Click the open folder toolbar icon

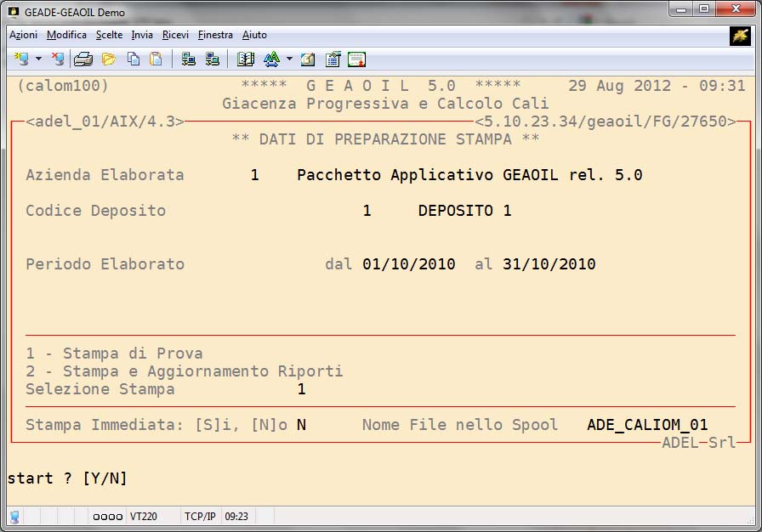pyautogui.click(x=109, y=59)
